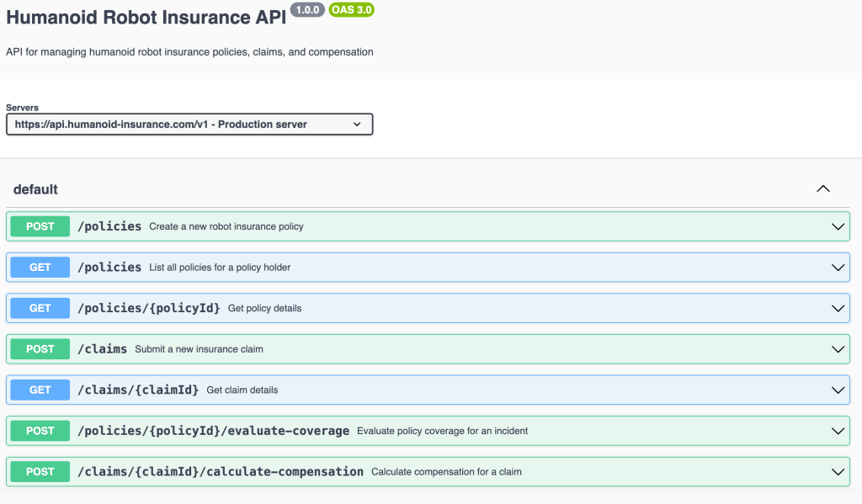
Task: Open the Servers dropdown for the production server
Action: 189,125
